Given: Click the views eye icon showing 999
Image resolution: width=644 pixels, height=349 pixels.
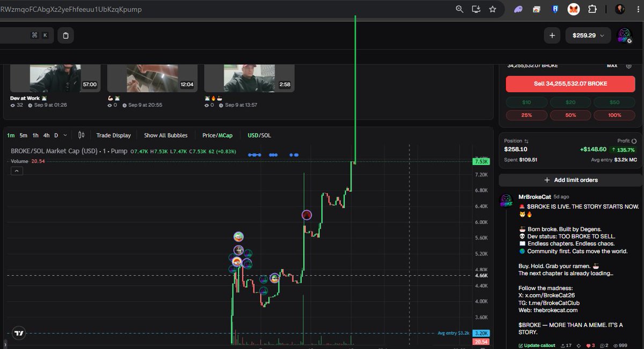Looking at the screenshot, I should pos(617,346).
